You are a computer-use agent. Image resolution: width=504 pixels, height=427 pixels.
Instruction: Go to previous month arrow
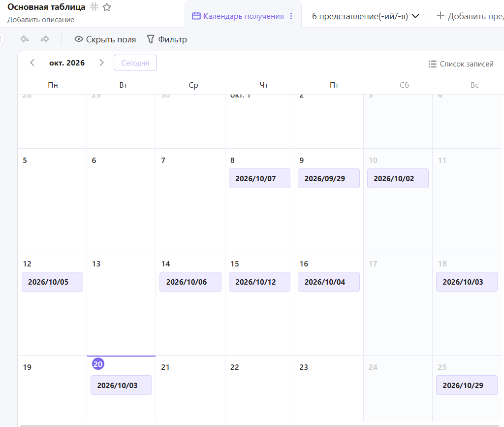(32, 63)
